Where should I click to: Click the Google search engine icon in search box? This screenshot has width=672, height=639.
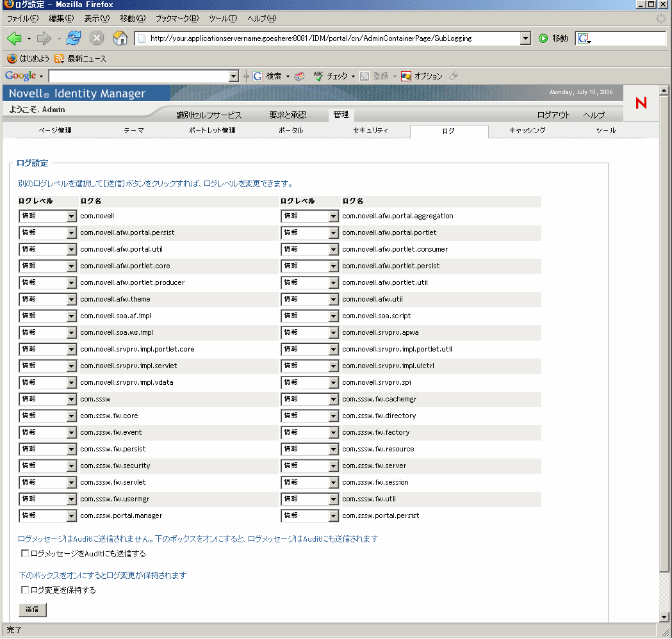[584, 38]
